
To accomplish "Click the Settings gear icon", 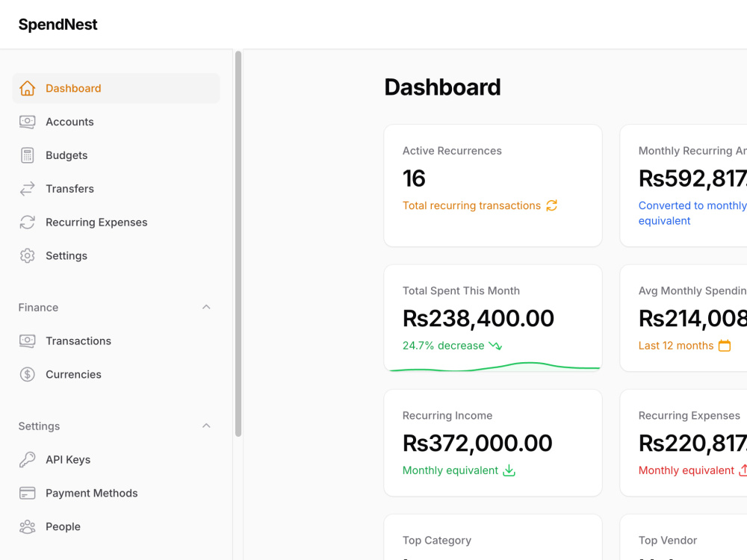I will (x=27, y=255).
